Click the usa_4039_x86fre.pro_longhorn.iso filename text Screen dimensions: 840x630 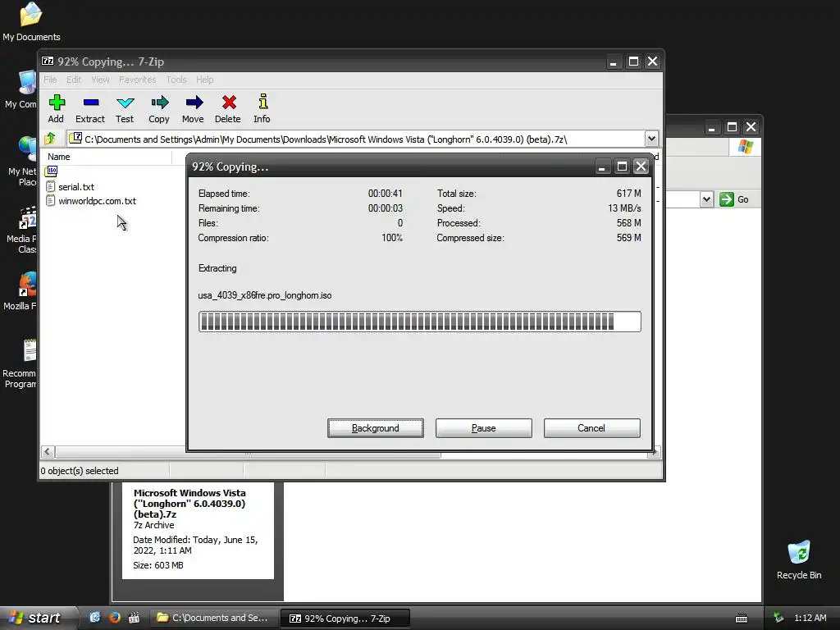pyautogui.click(x=265, y=295)
